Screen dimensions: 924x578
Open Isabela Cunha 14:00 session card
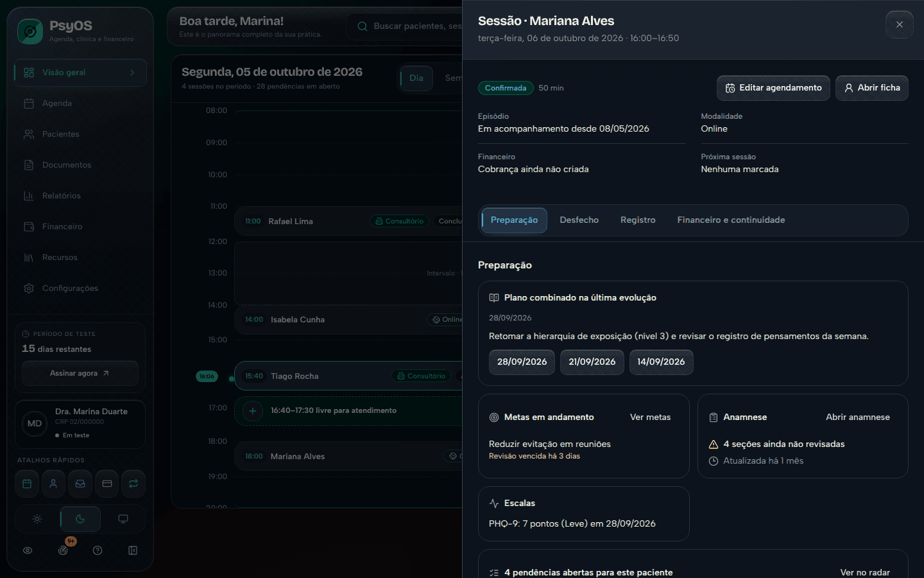tap(348, 320)
